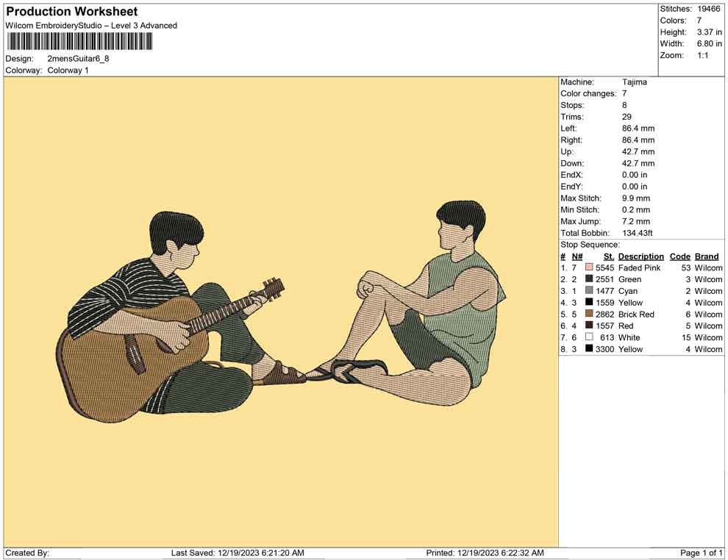Click the St. column header
The width and height of the screenshot is (728, 560).
tap(608, 256)
